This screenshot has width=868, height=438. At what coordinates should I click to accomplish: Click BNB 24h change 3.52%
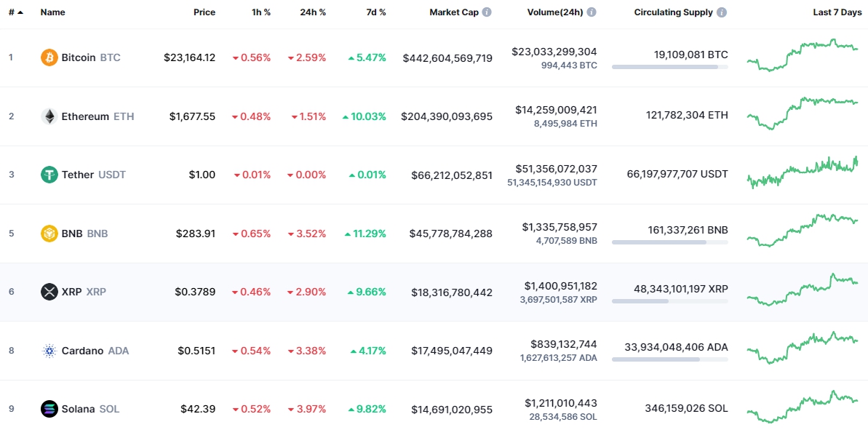click(x=307, y=234)
